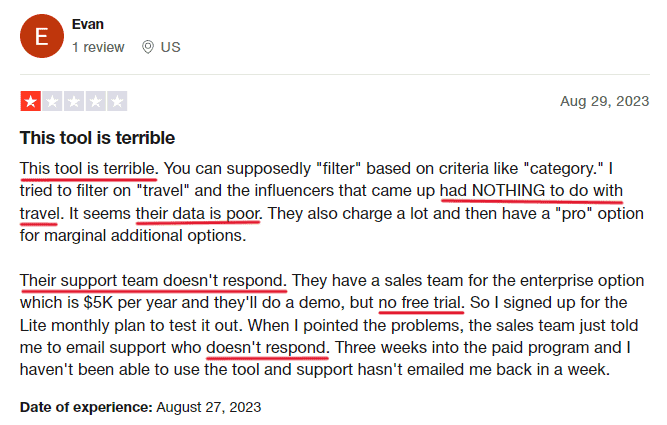Click Evan's red avatar circle
667x425 pixels.
[42, 36]
